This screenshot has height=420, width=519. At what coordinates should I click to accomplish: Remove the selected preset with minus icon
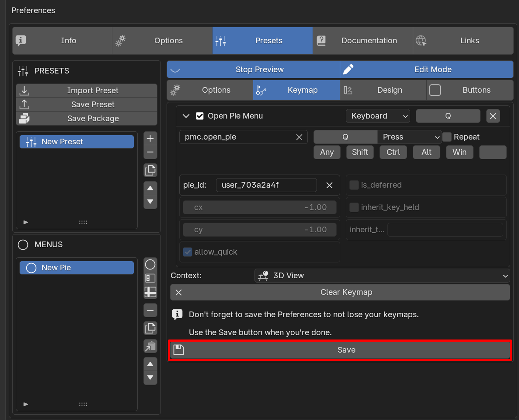pos(150,152)
